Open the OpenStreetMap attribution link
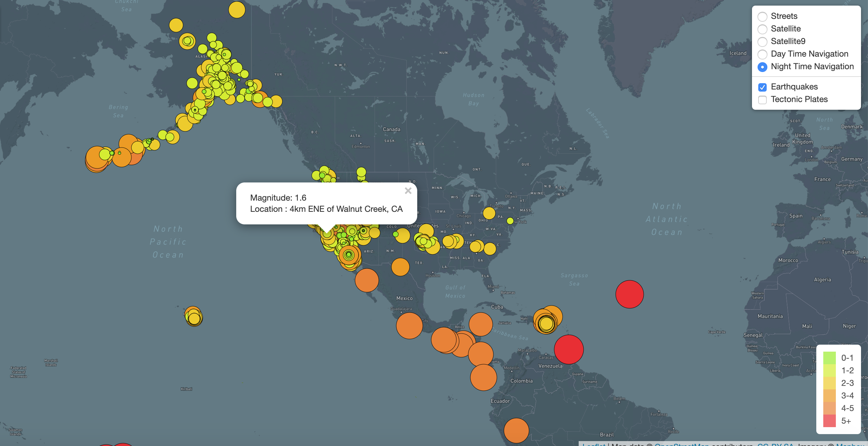 (x=681, y=444)
